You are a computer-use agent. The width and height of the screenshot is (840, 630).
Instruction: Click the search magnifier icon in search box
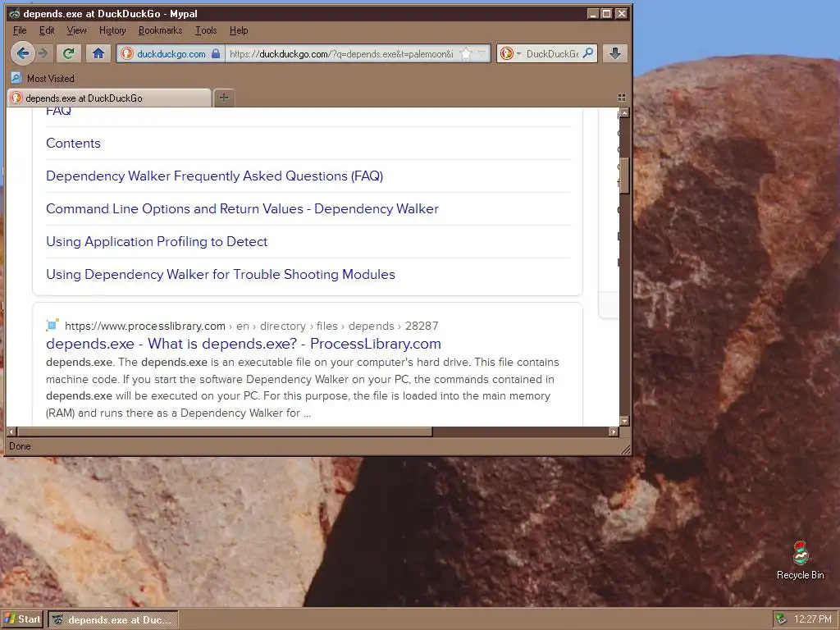pyautogui.click(x=588, y=53)
